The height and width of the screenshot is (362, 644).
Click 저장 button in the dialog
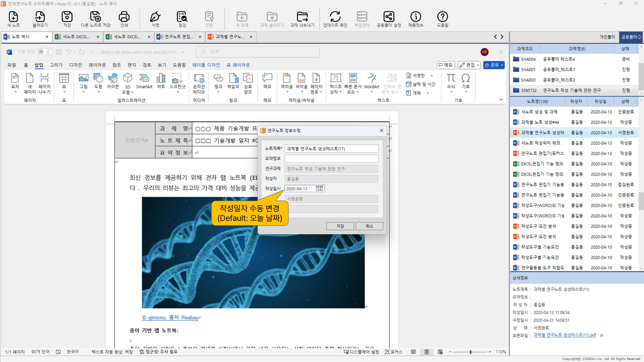click(340, 226)
